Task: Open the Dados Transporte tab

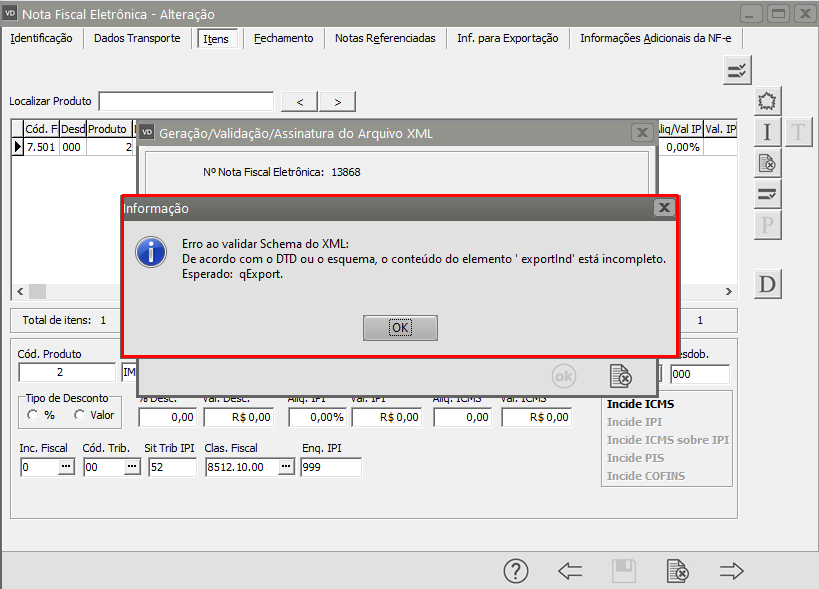Action: pos(137,38)
